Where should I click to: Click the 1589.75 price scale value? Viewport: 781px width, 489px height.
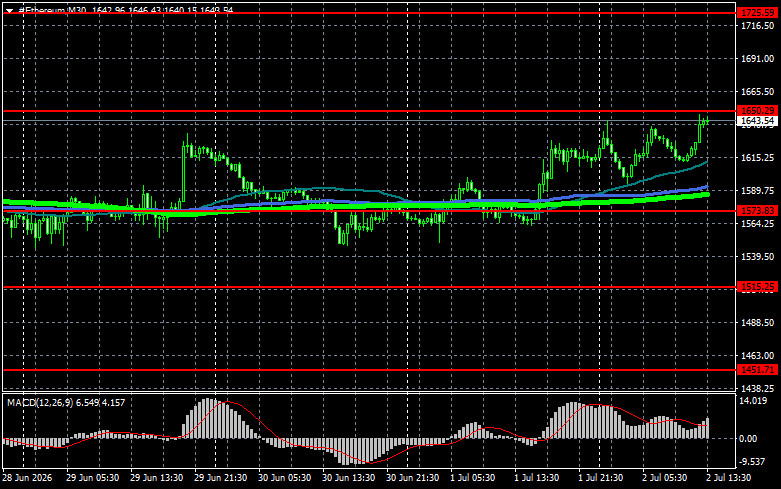[x=758, y=191]
